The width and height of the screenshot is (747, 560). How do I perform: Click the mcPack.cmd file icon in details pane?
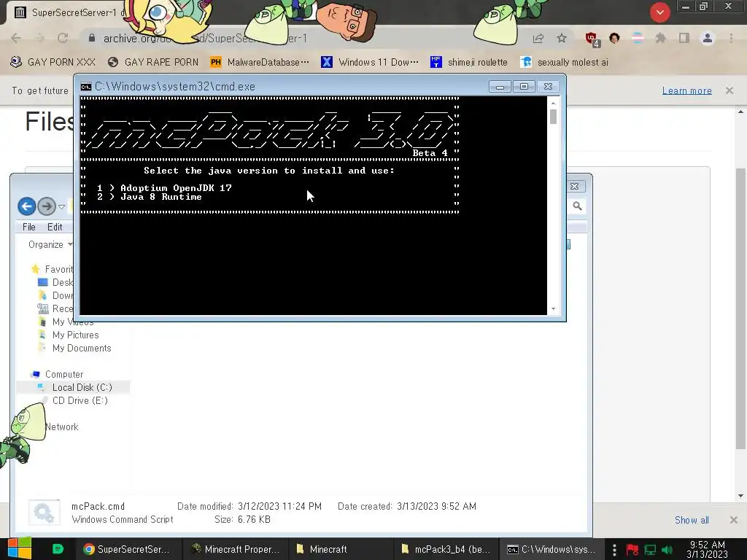click(44, 513)
